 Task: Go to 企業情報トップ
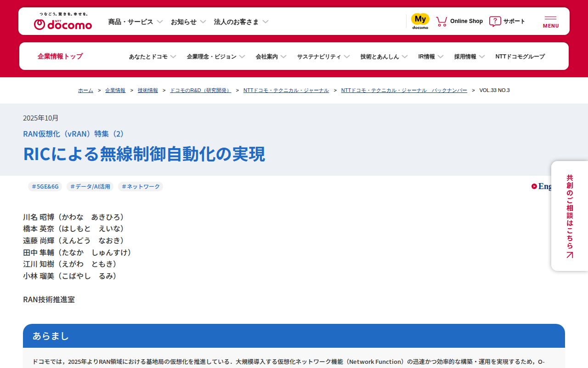60,56
